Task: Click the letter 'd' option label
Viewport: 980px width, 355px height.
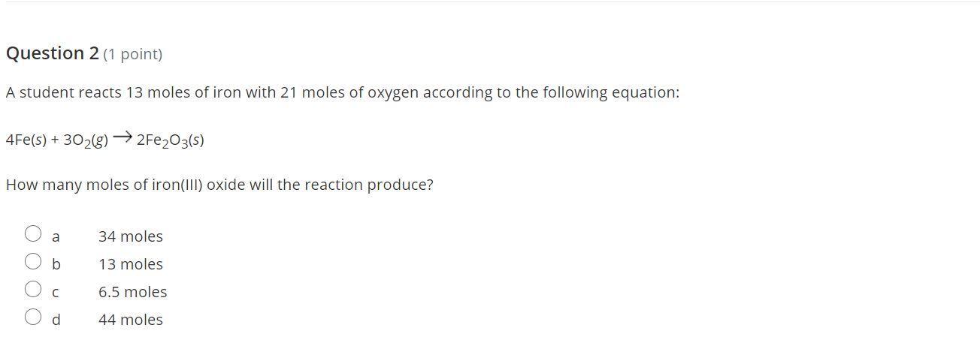Action: (56, 320)
